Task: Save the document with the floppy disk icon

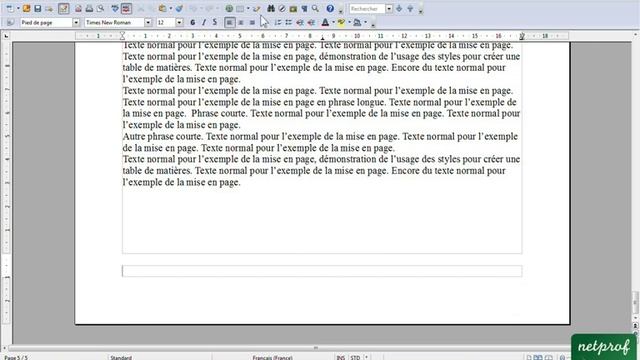Action: click(38, 9)
